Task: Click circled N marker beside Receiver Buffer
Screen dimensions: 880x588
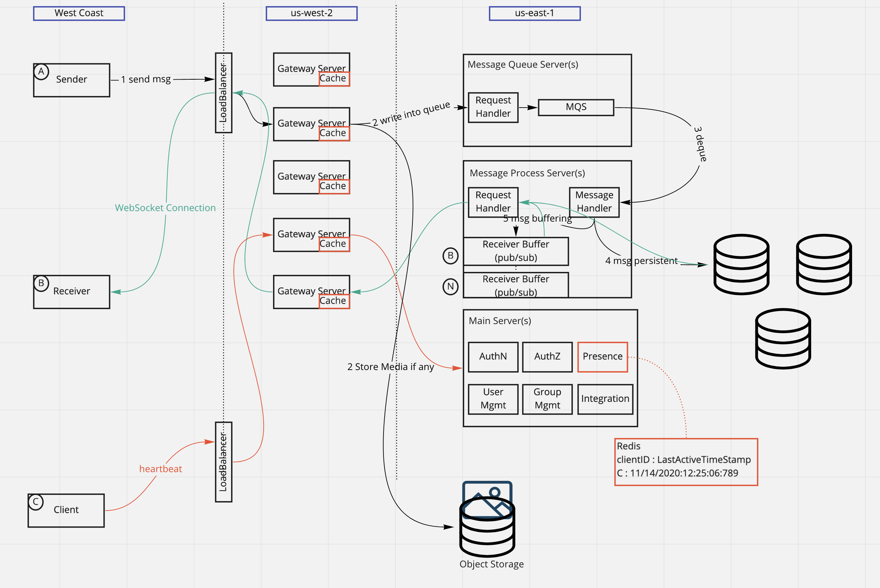Action: 451,286
